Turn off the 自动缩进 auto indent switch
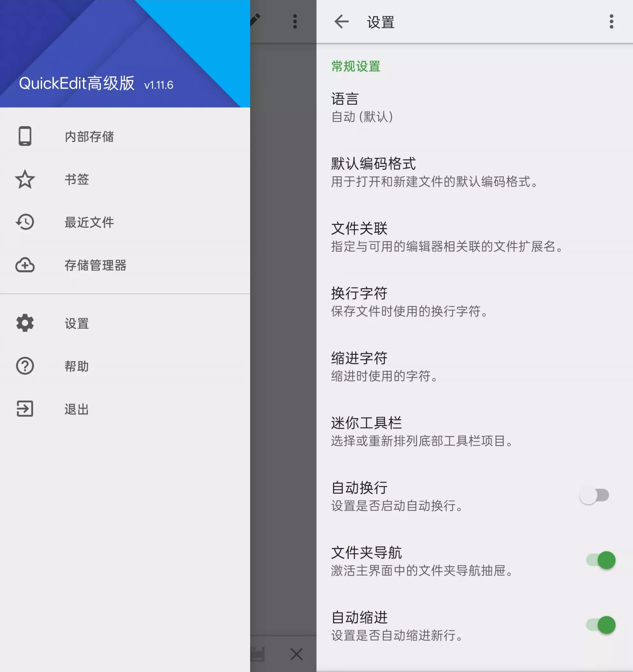633x672 pixels. coord(600,625)
